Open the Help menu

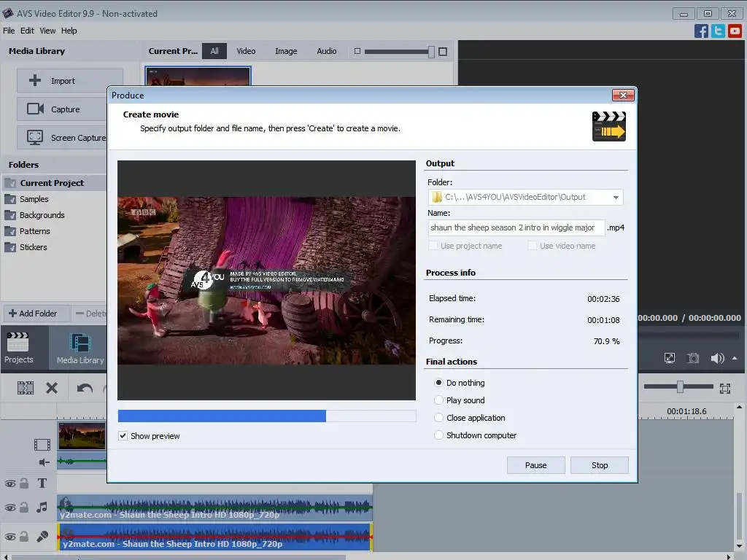tap(69, 31)
